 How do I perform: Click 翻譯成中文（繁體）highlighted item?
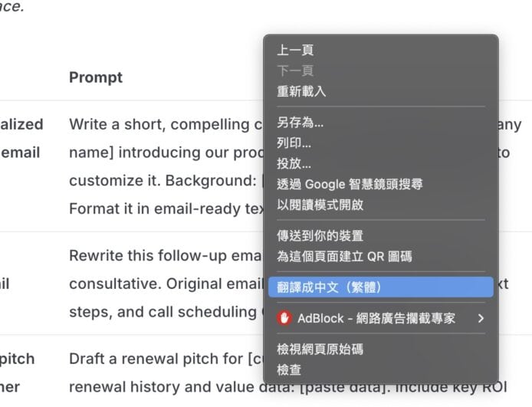click(381, 287)
